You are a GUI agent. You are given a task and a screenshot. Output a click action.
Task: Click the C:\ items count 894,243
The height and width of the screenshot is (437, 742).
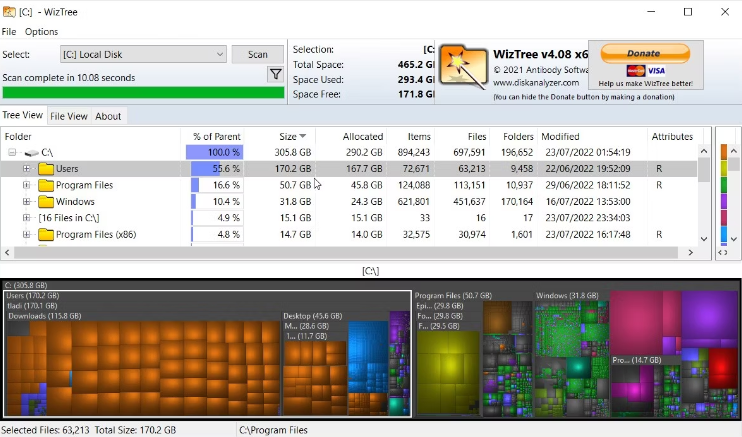(414, 152)
